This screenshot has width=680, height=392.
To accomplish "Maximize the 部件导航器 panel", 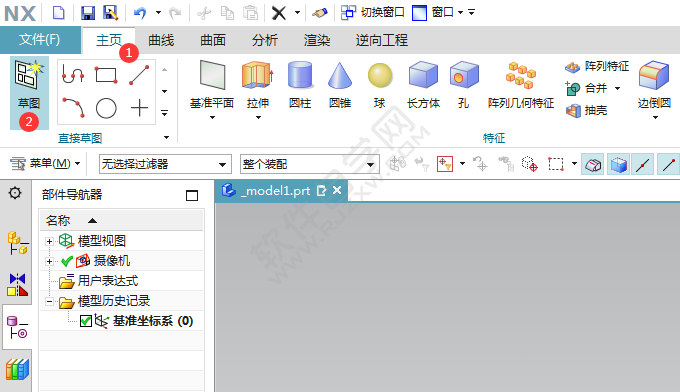I will click(x=192, y=196).
